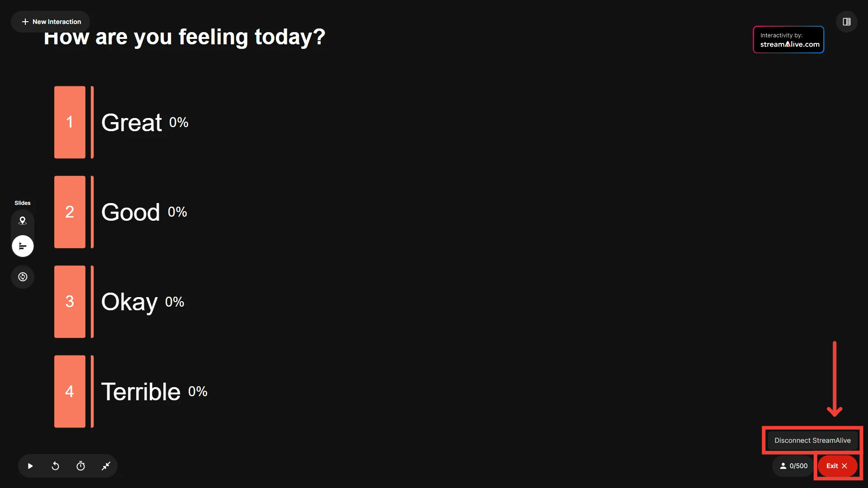Click the Great answer label
Image resolution: width=868 pixels, height=488 pixels.
[x=132, y=123]
